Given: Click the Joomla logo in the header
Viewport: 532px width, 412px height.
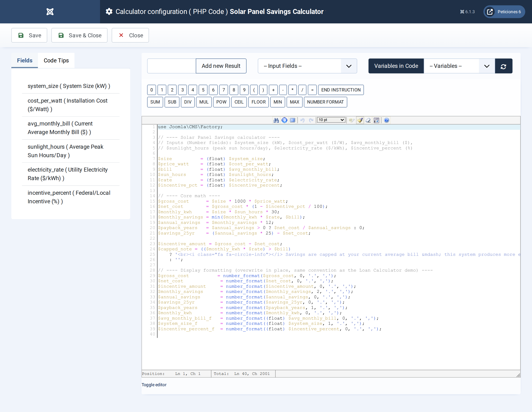Looking at the screenshot, I should [x=50, y=12].
